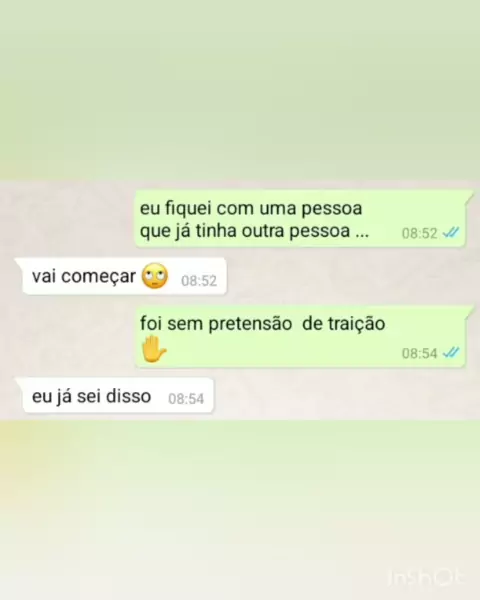Tap the blue double-check beside the sent 08:52

[x=451, y=232]
